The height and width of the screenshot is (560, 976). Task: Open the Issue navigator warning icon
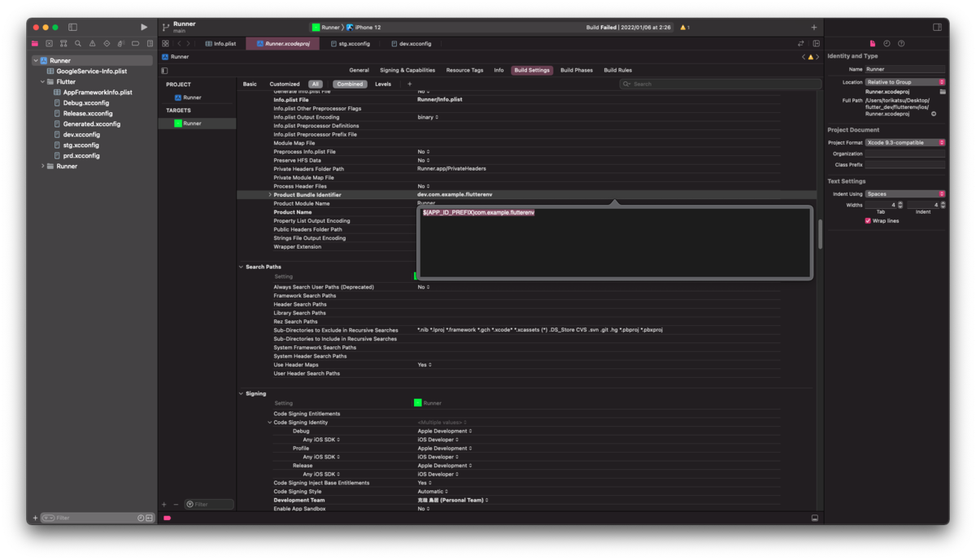click(92, 43)
